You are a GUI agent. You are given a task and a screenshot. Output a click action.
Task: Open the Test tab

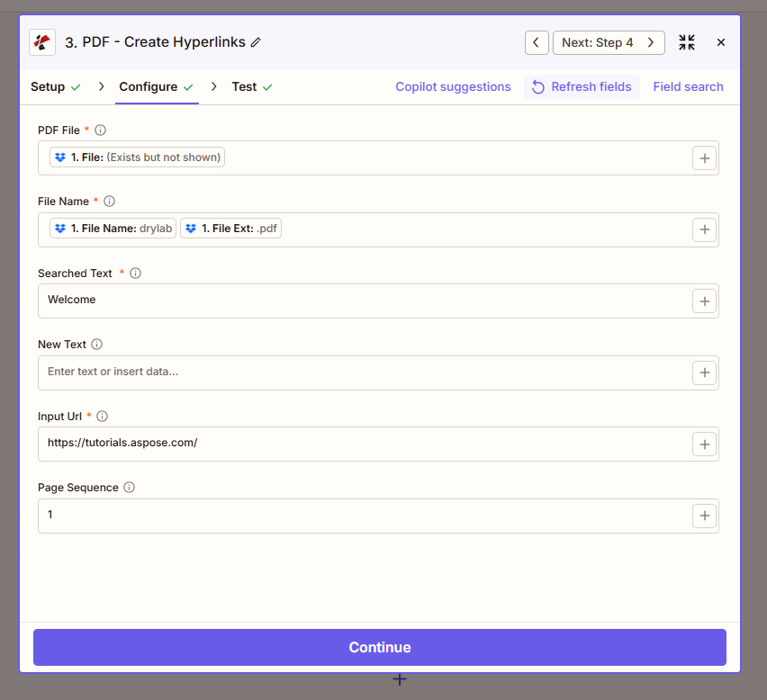click(x=244, y=87)
